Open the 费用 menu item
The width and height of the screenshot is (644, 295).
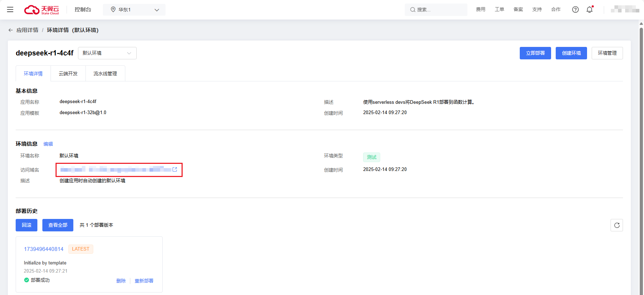point(481,10)
